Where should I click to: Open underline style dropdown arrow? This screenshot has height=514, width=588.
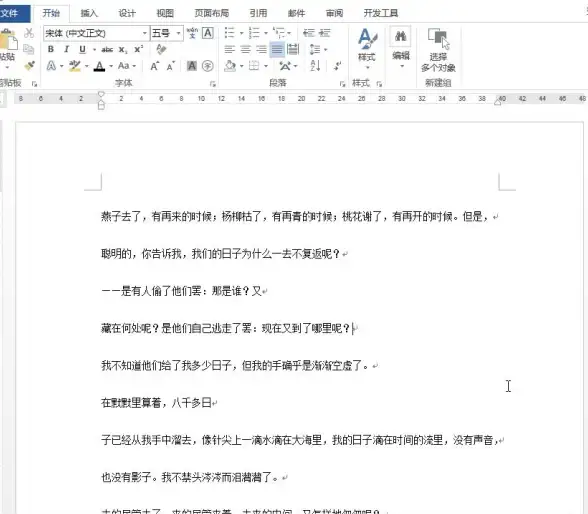tap(94, 49)
